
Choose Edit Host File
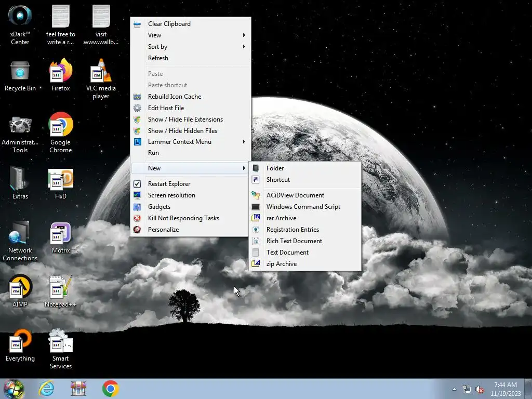point(190,108)
